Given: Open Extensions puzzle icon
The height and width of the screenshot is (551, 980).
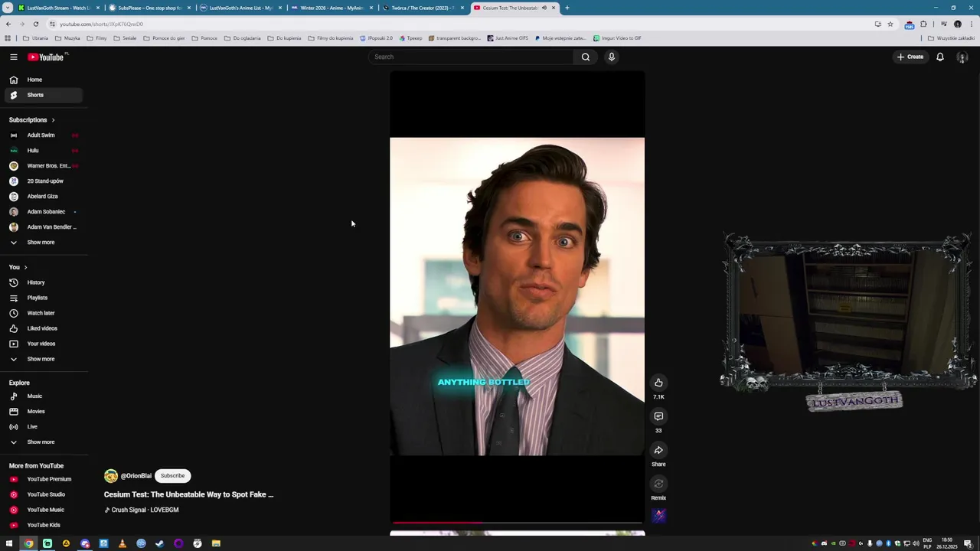Looking at the screenshot, I should point(923,24).
